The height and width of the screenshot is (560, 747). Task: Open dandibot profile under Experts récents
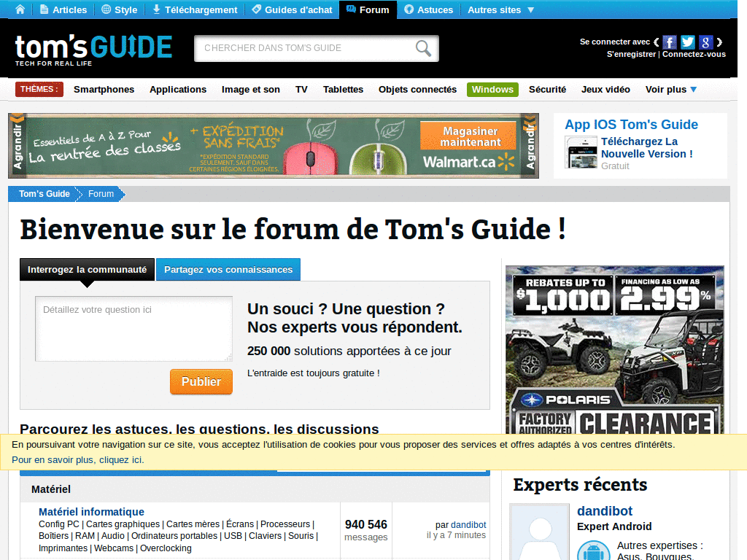point(605,511)
